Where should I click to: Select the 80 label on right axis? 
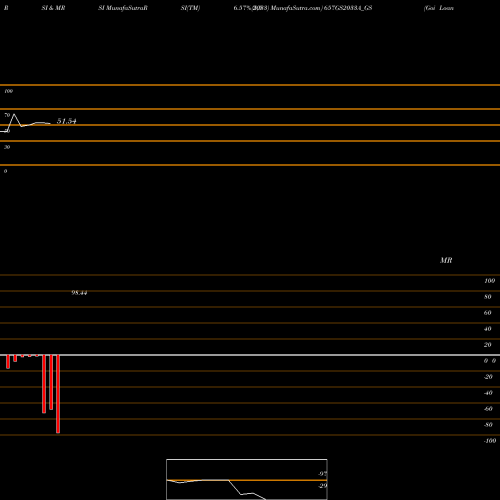point(488,297)
